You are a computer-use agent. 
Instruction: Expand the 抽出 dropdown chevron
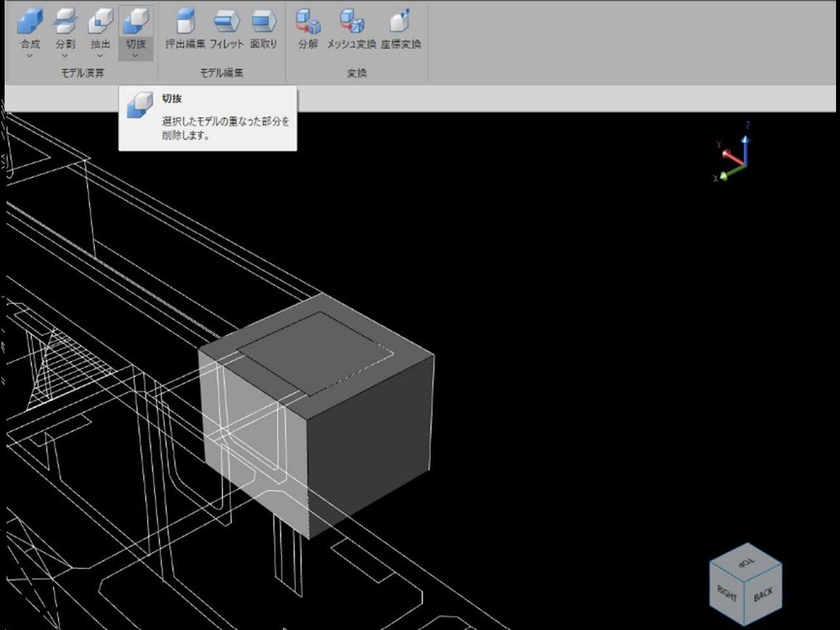(100, 56)
